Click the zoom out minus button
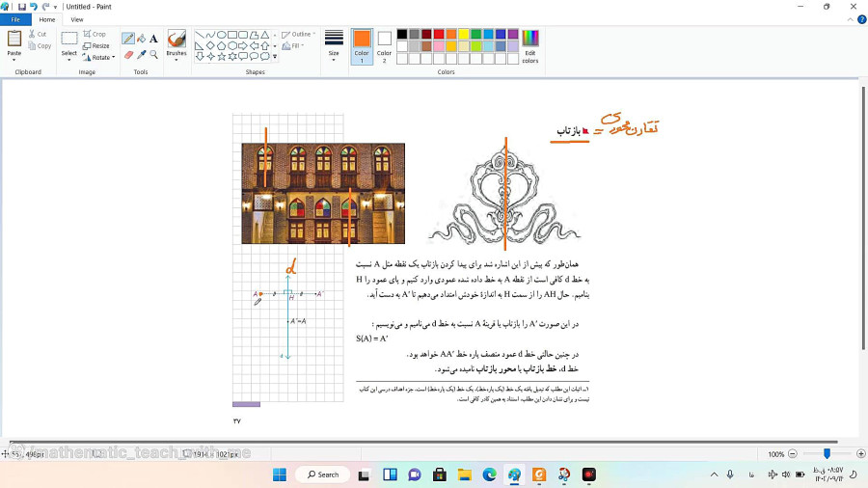The width and height of the screenshot is (868, 488). pyautogui.click(x=792, y=453)
